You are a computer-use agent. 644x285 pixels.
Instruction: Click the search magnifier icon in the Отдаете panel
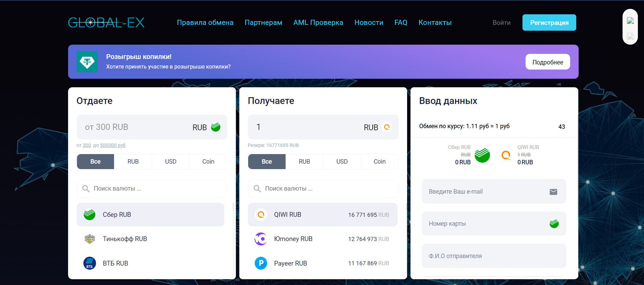(86, 189)
